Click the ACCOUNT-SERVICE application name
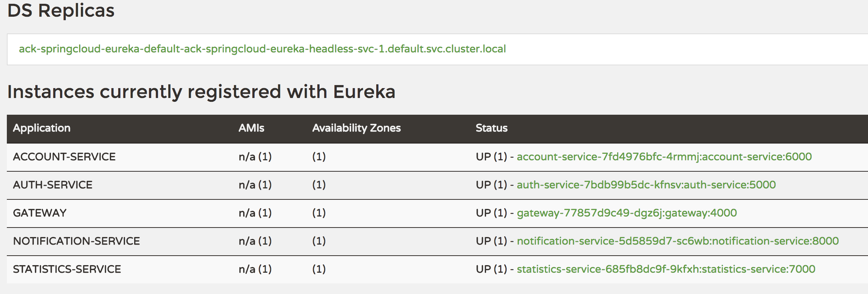868x294 pixels. click(64, 157)
